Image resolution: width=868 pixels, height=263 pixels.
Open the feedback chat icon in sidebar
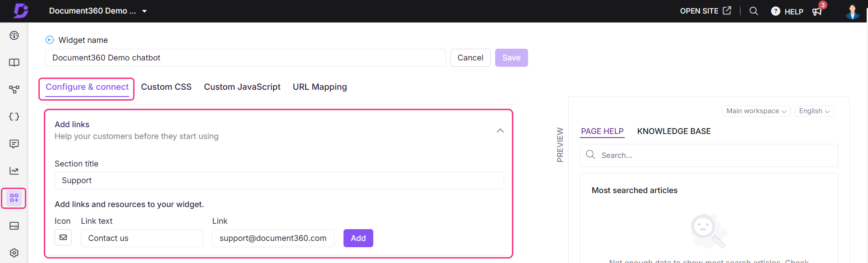[14, 144]
